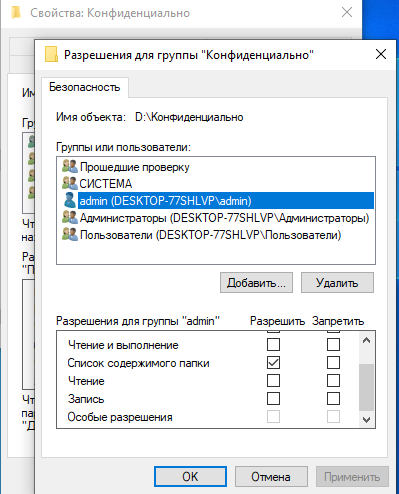Click the permissions list scroll up arrow
This screenshot has height=494, width=399.
coord(367,340)
